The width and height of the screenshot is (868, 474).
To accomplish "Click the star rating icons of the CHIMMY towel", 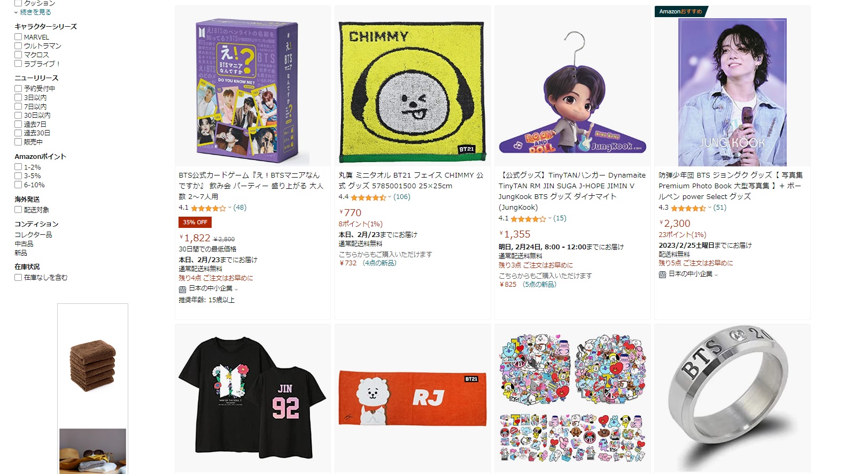I will pyautogui.click(x=368, y=197).
